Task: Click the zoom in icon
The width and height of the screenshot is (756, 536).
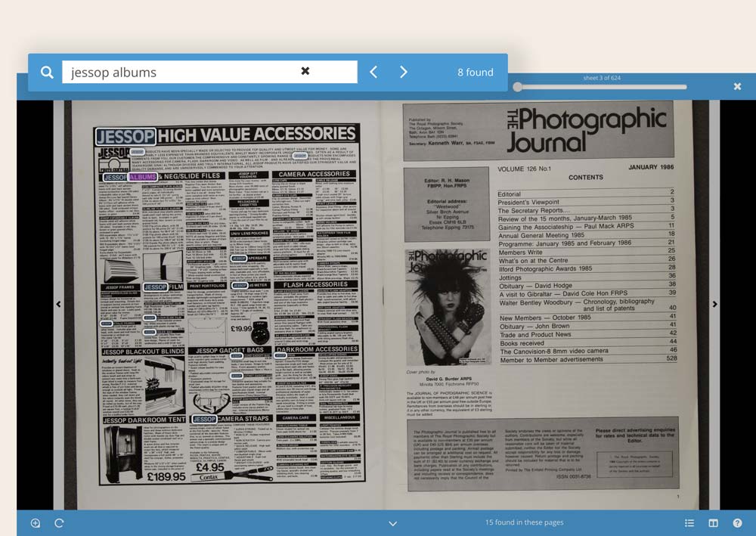Action: click(36, 523)
